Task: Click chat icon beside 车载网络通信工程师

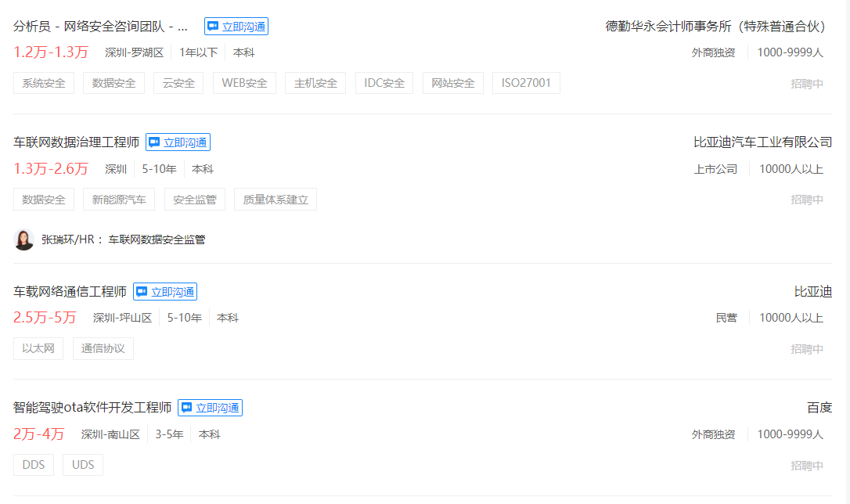Action: point(142,292)
